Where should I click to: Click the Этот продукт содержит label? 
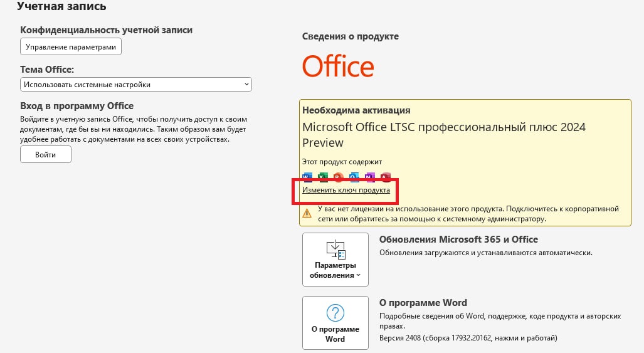tap(342, 162)
